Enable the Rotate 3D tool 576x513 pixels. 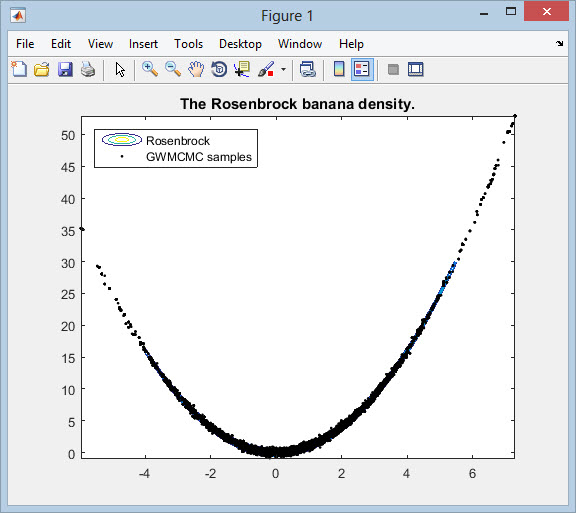219,69
